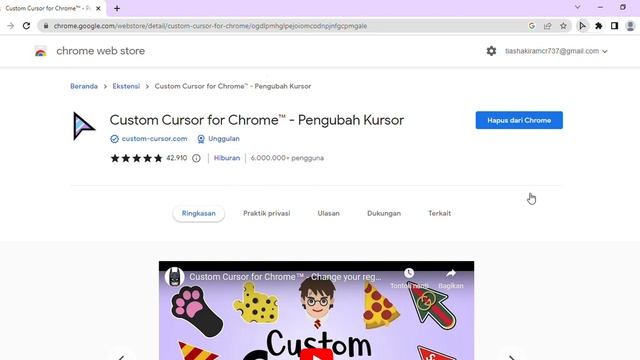Open a new browser tab
The image size is (640, 360).
117,8
